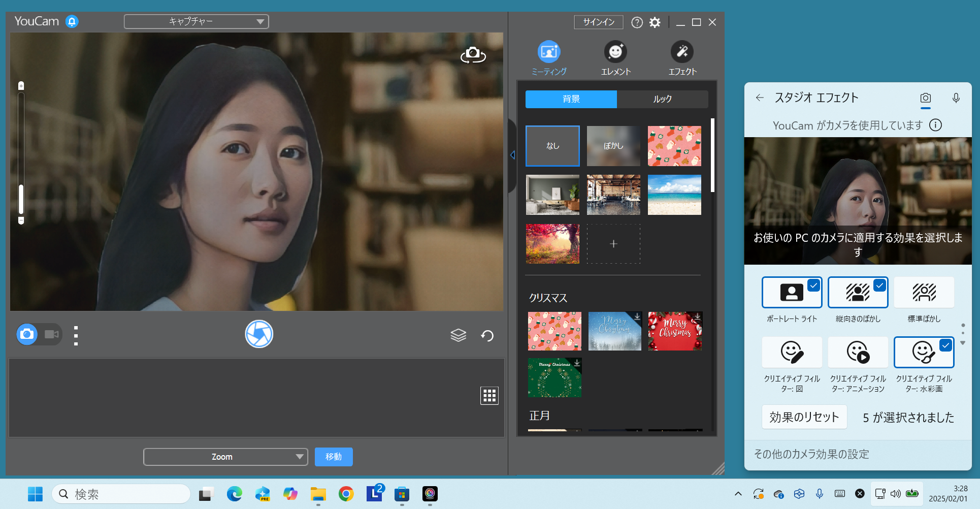
Task: Select the beach background thumbnail
Action: coord(674,195)
